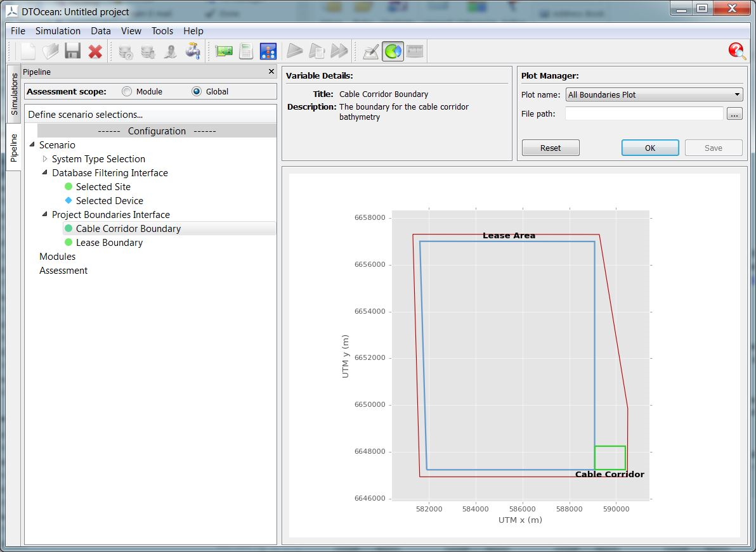
Task: Click the Save project floppy disk icon
Action: (72, 51)
